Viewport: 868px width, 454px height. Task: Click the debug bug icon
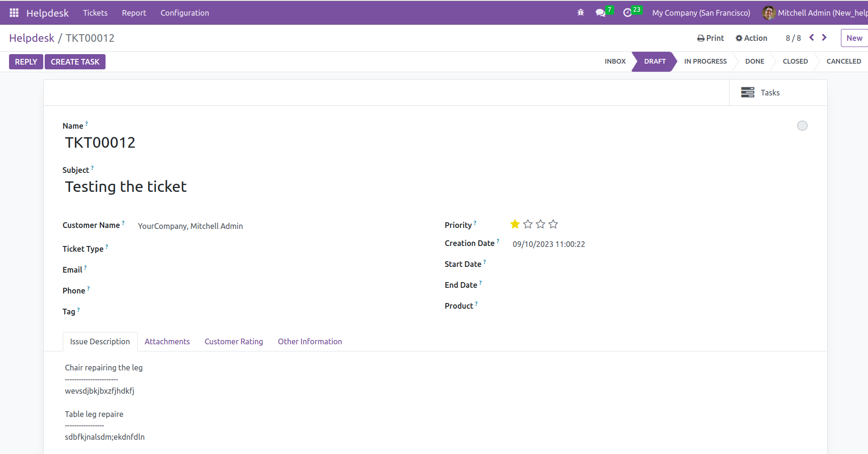580,13
